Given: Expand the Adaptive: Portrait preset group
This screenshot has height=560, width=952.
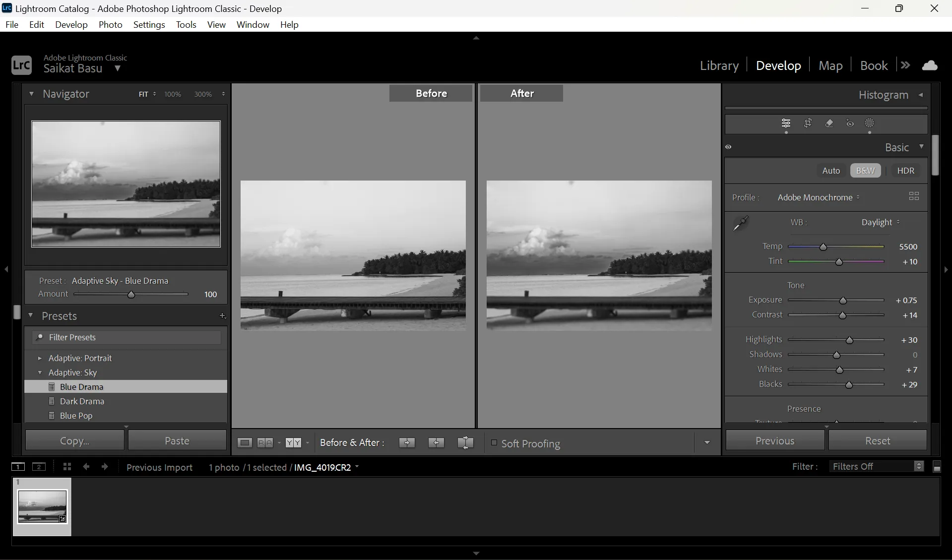Looking at the screenshot, I should click(40, 358).
